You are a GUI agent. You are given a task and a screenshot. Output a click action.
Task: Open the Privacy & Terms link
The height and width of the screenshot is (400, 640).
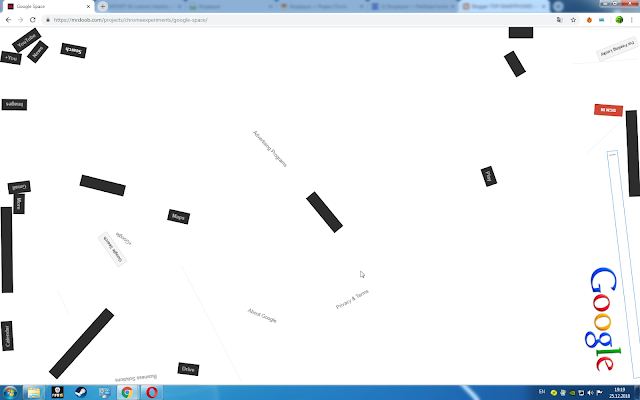coord(352,299)
